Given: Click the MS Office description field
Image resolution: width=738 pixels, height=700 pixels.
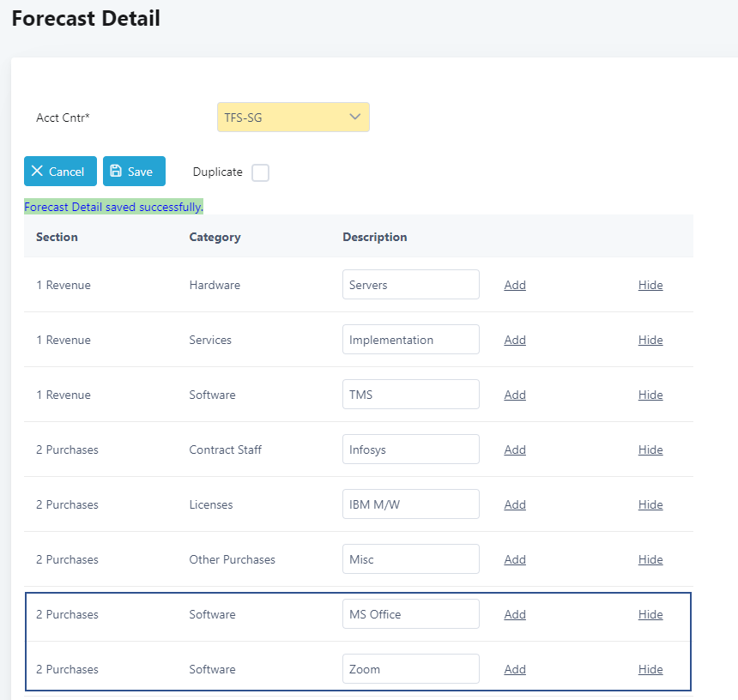Looking at the screenshot, I should point(410,614).
